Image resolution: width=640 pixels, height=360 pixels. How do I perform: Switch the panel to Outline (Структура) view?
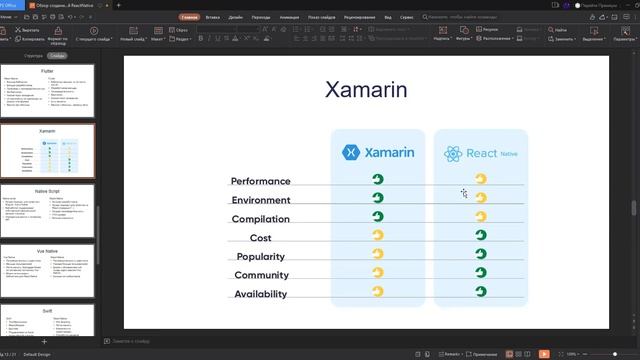click(33, 56)
